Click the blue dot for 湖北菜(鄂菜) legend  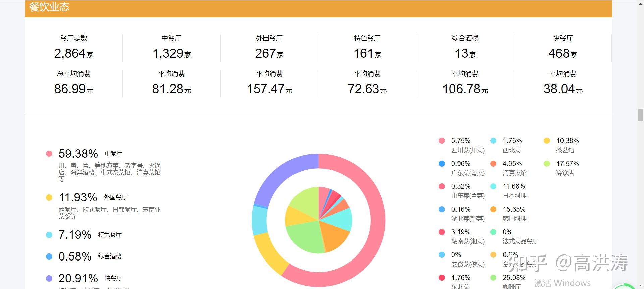[442, 209]
